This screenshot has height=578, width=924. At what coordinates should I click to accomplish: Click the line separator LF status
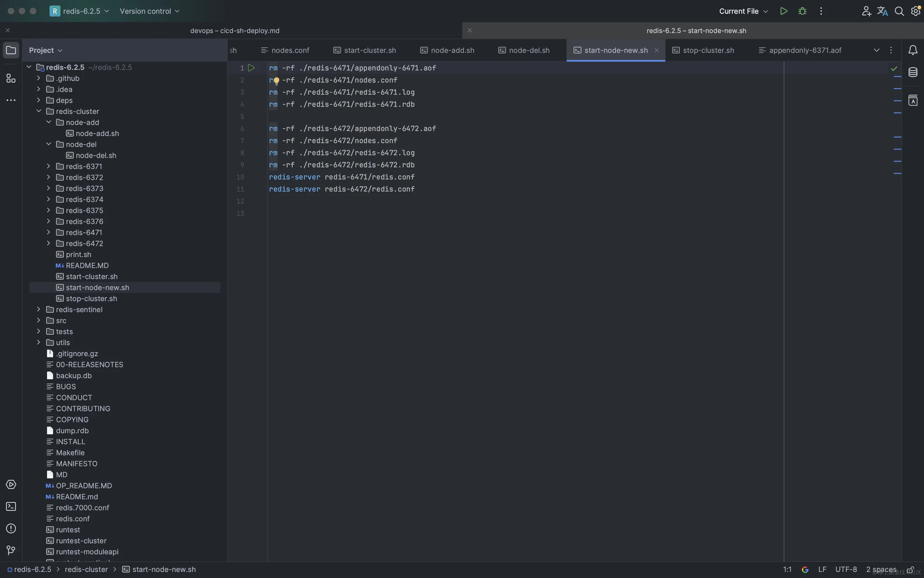tap(823, 569)
